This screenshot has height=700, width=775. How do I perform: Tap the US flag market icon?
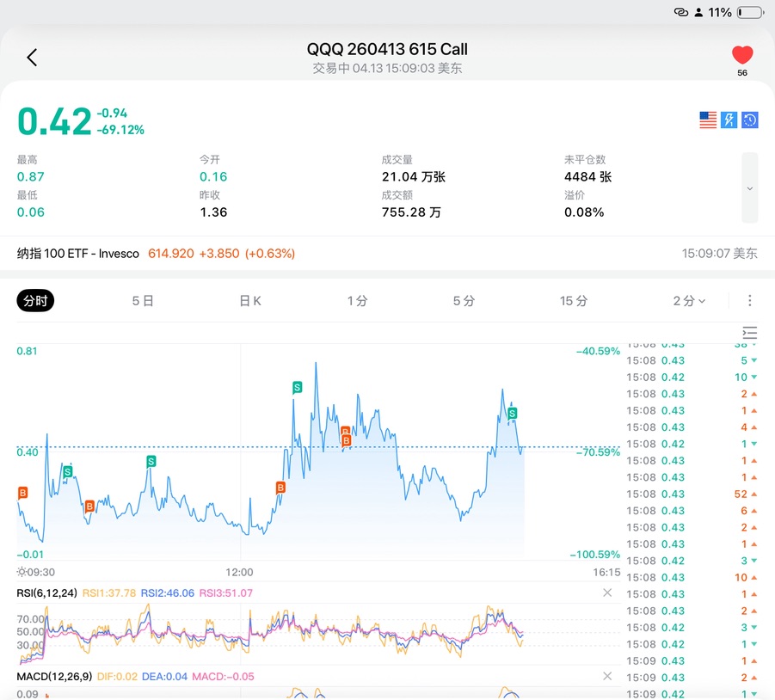708,120
